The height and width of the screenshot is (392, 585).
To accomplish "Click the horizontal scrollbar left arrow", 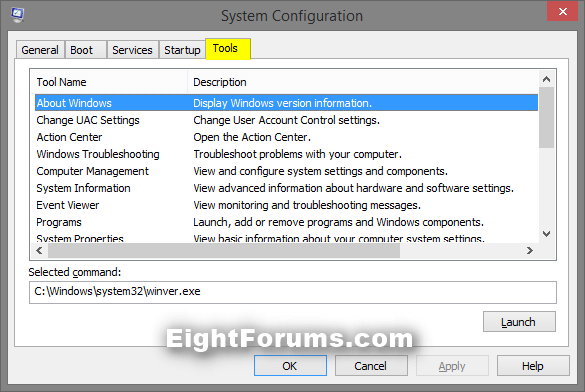I will tap(39, 250).
